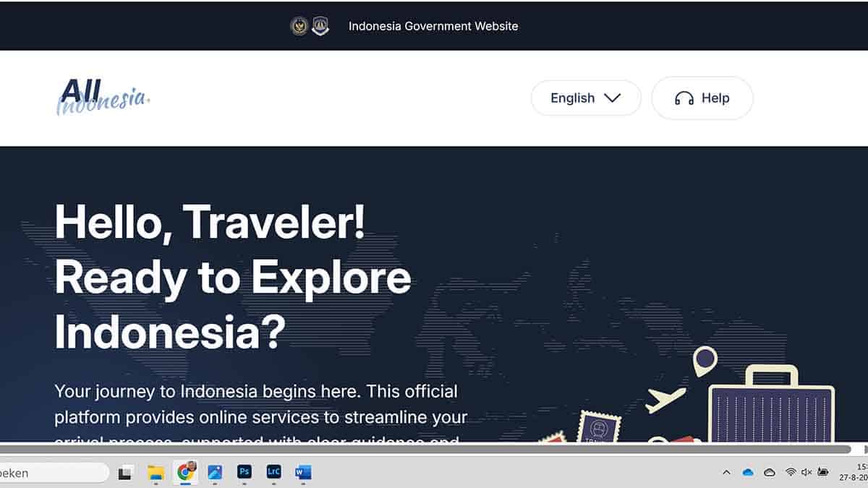The height and width of the screenshot is (488, 868).
Task: Launch Microsoft Word from taskbar
Action: (303, 472)
